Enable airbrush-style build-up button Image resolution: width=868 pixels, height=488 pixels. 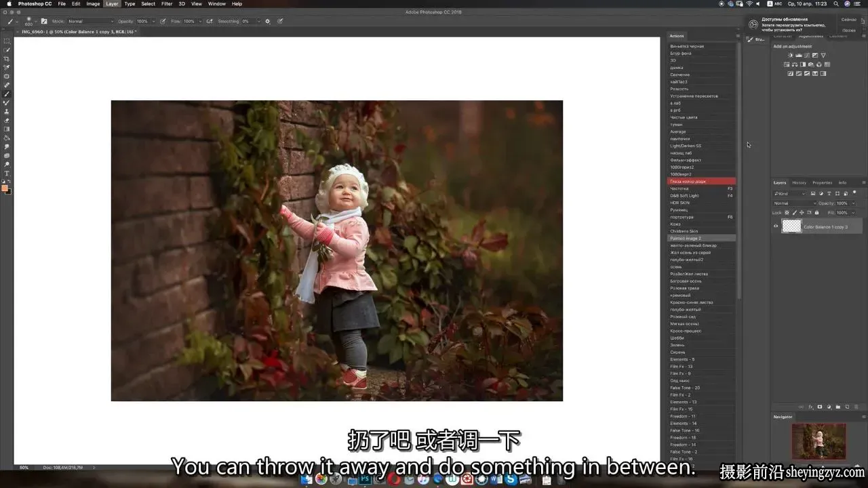pyautogui.click(x=210, y=21)
